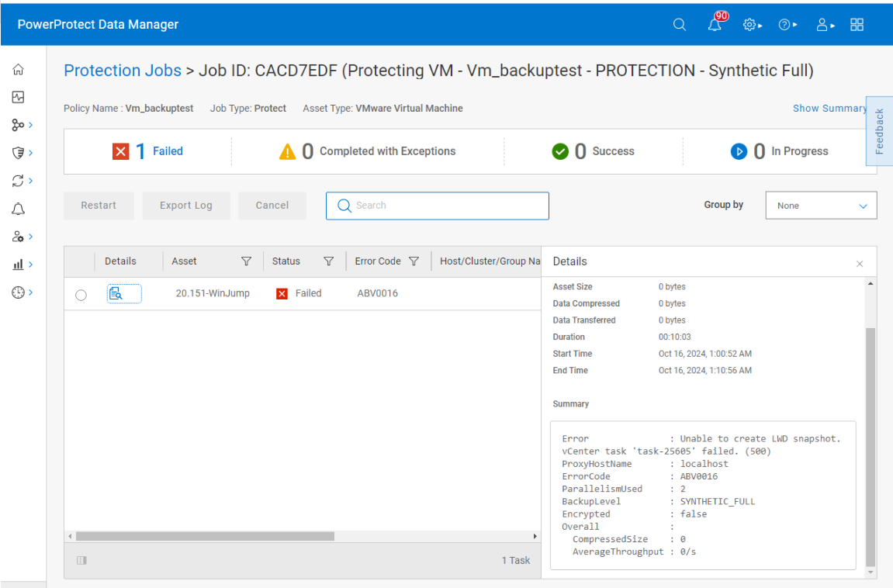Close the Details panel with the X
This screenshot has height=588, width=893.
click(x=860, y=264)
